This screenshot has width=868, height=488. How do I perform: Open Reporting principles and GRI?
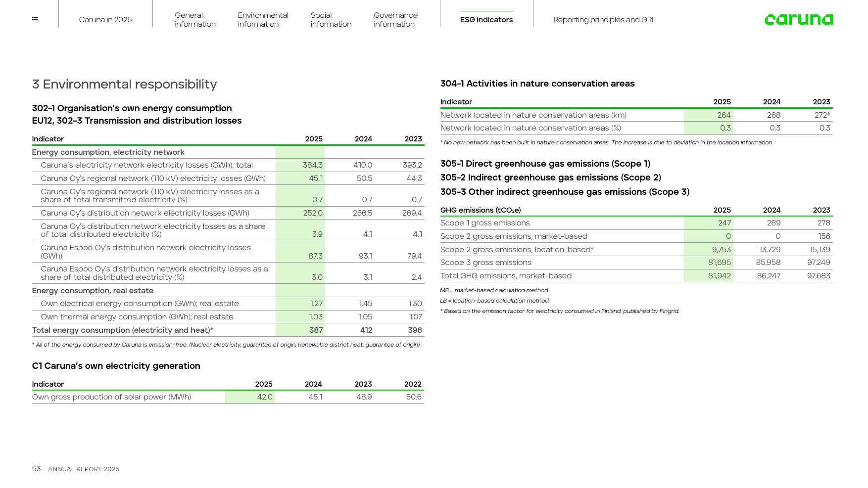coord(603,20)
